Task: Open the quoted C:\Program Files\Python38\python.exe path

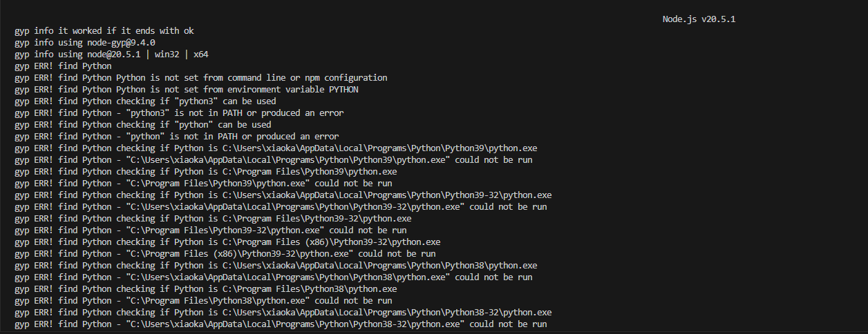Action: (x=218, y=301)
